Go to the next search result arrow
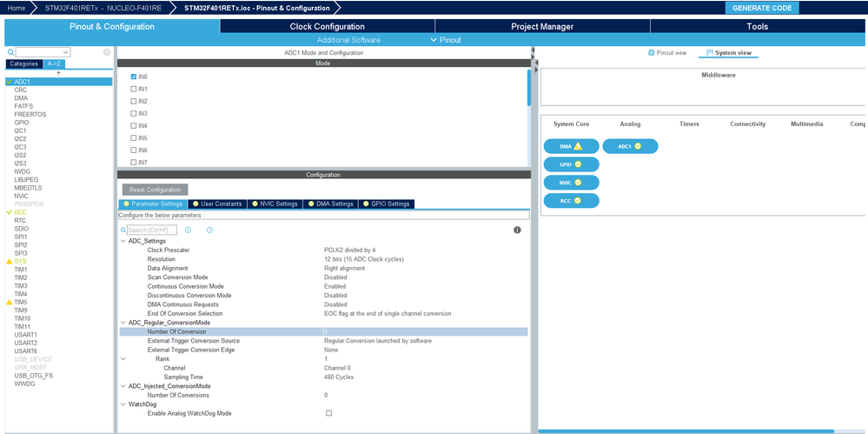Viewport: 868px width, 434px height. [209, 230]
